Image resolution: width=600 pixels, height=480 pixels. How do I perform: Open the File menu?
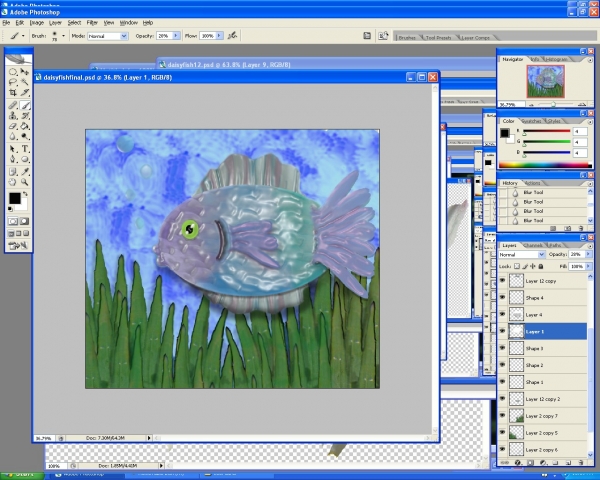[6, 23]
